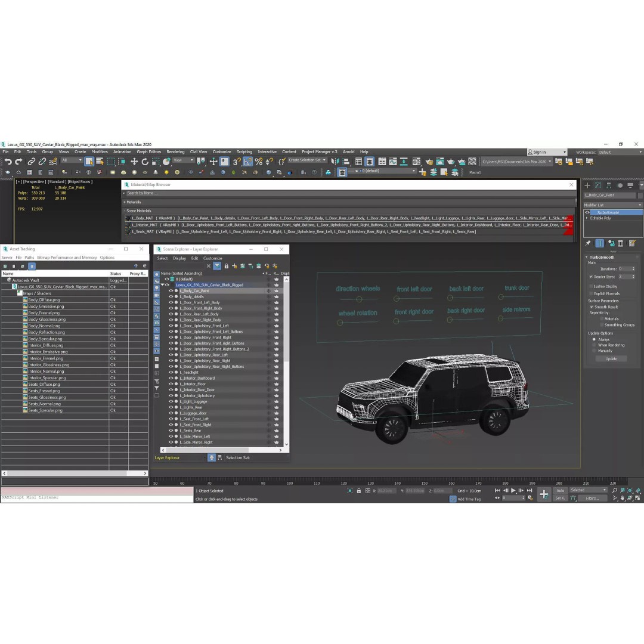Hide the L_headlight object
Viewport: 644px width, 644px height.
[x=171, y=373]
